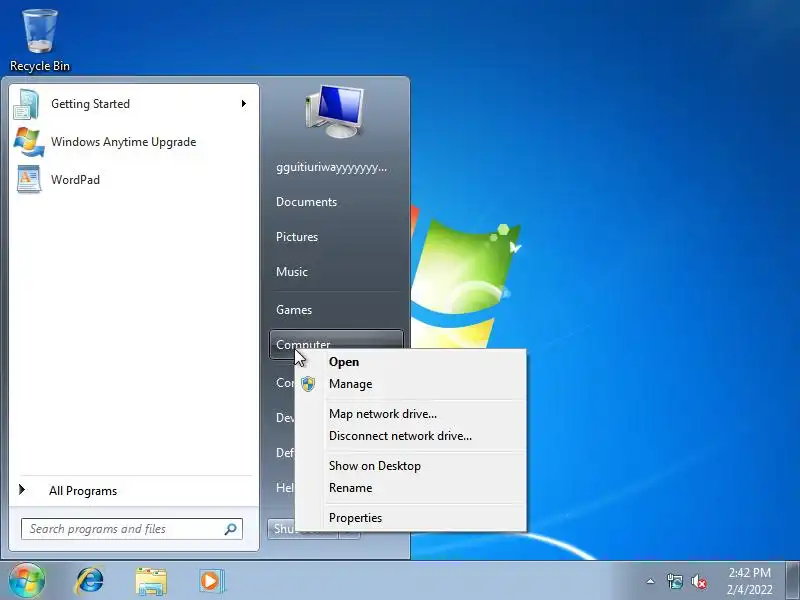Click the search magnifier icon
Screen dimensions: 800x600
pyautogui.click(x=231, y=529)
